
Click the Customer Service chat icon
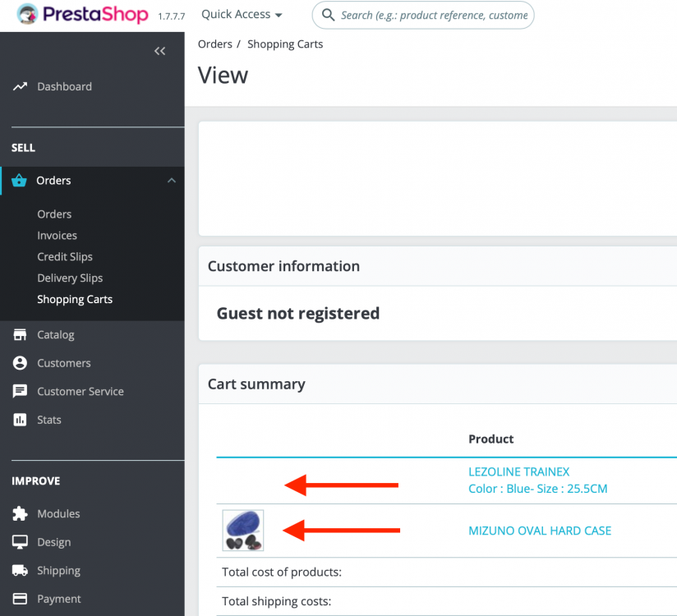tap(20, 392)
